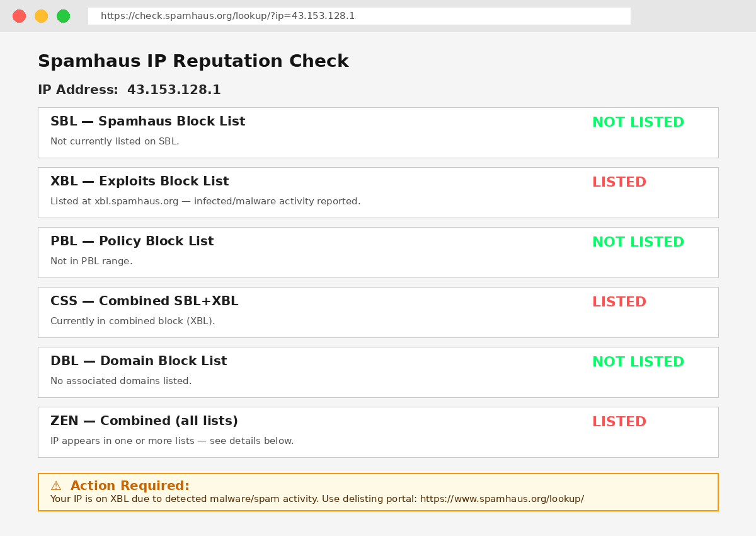
Task: Open the PBL — Policy Block List entry
Action: 378,252
